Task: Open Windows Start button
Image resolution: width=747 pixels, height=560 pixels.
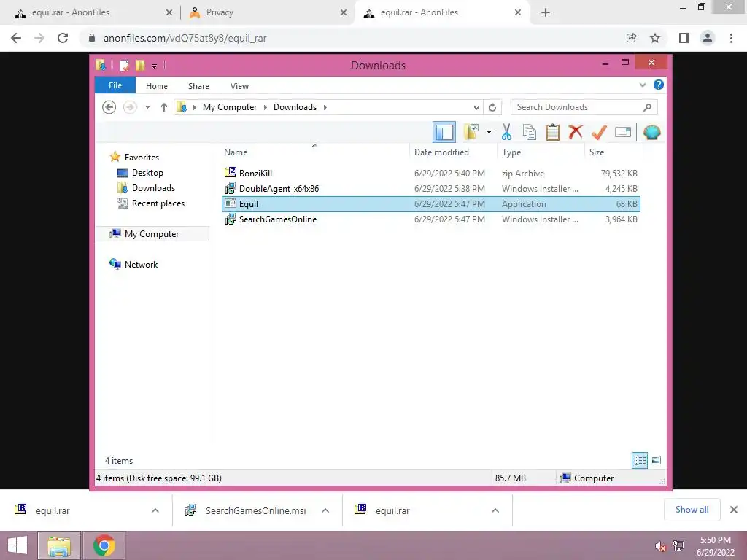Action: pyautogui.click(x=18, y=545)
